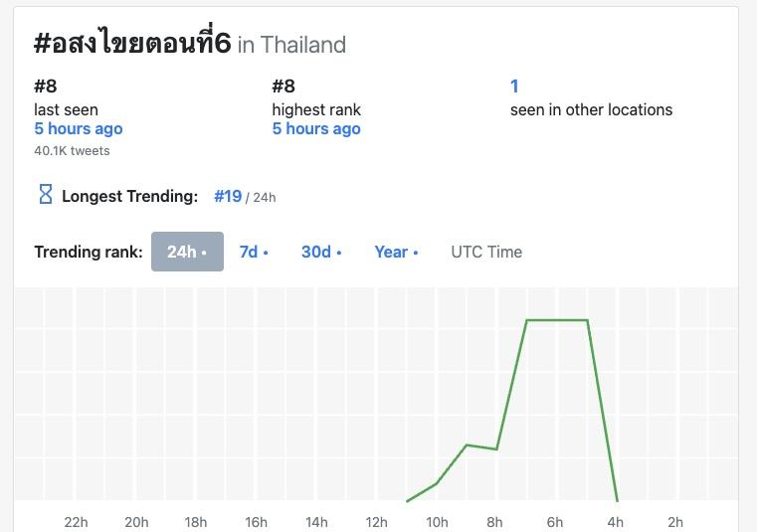Click the #8 above 'highest rank'
This screenshot has height=532, width=757.
point(284,87)
